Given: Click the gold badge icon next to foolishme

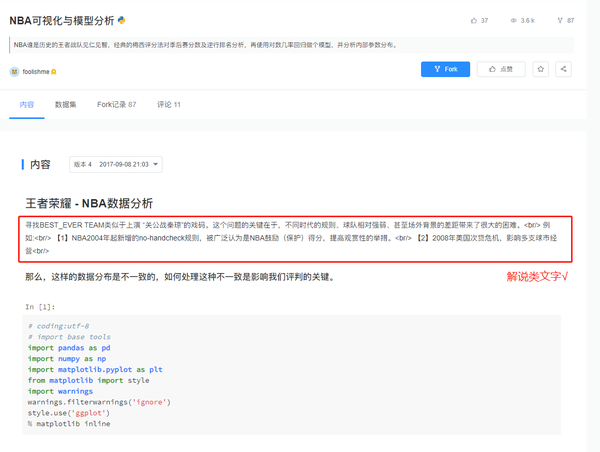Looking at the screenshot, I should [x=54, y=72].
